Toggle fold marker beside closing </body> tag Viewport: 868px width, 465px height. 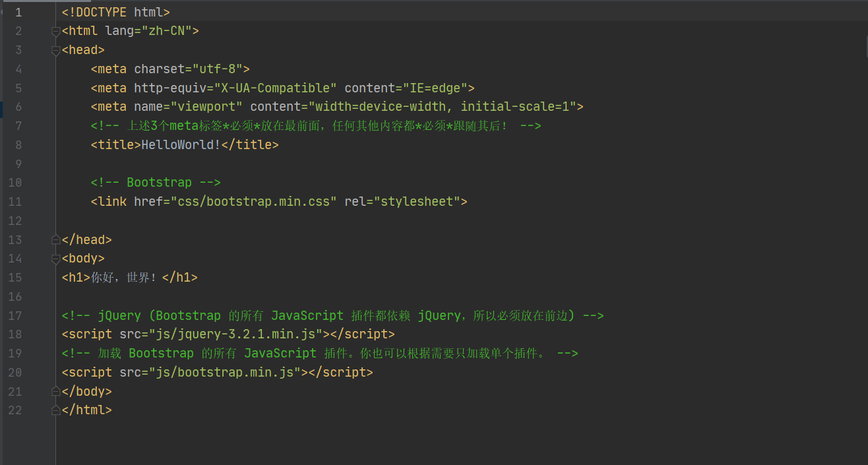pos(56,392)
